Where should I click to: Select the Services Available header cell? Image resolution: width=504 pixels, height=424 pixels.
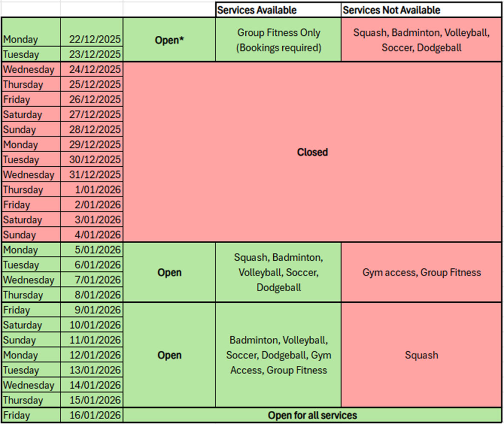278,10
